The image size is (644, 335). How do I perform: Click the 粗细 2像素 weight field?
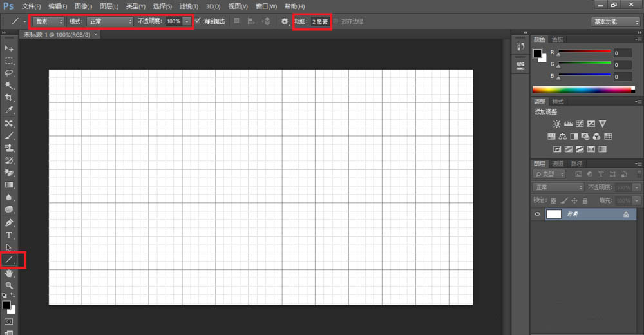pos(320,21)
